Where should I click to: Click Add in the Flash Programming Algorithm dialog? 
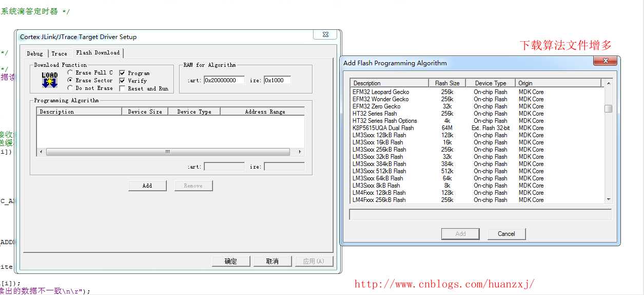[461, 234]
